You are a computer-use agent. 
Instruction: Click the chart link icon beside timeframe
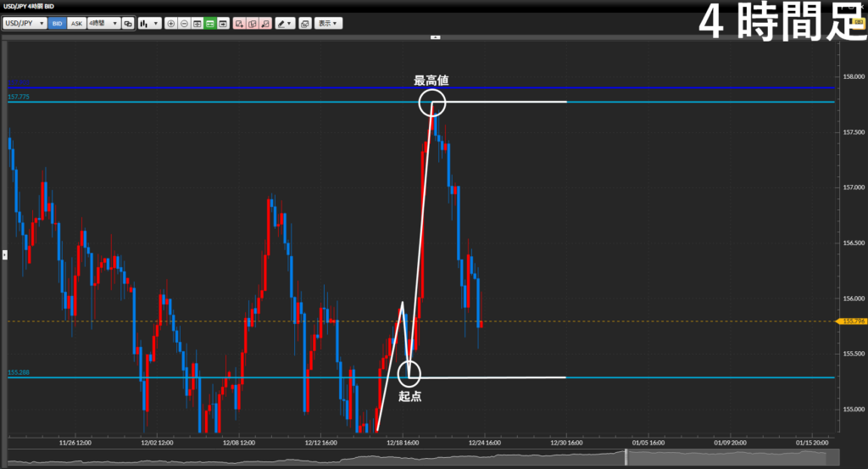[x=128, y=24]
